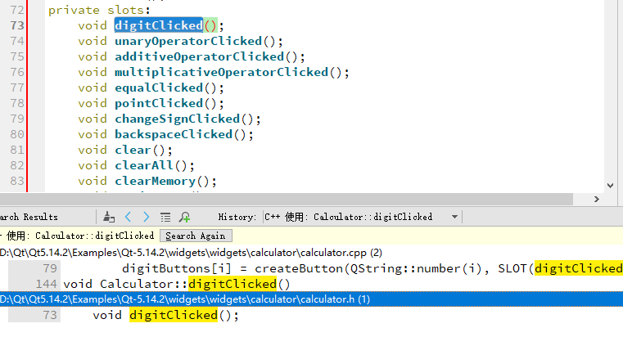623x364 pixels.
Task: Click line number 80 in the gutter
Action: click(17, 134)
